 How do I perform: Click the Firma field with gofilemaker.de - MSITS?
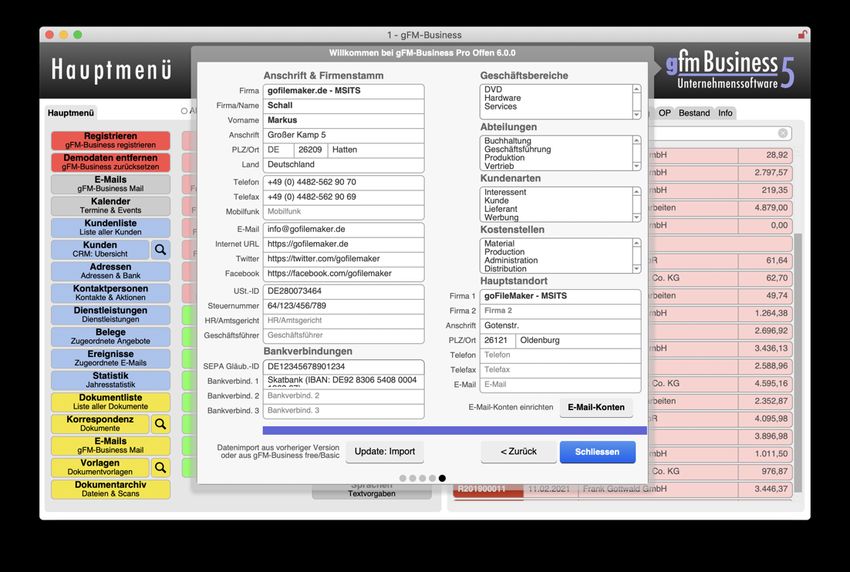[x=344, y=91]
